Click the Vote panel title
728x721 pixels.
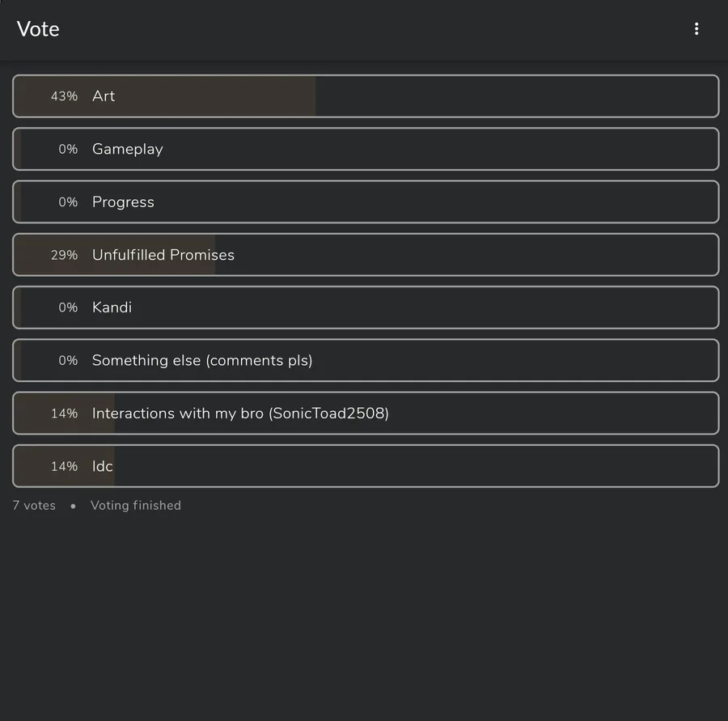(38, 29)
